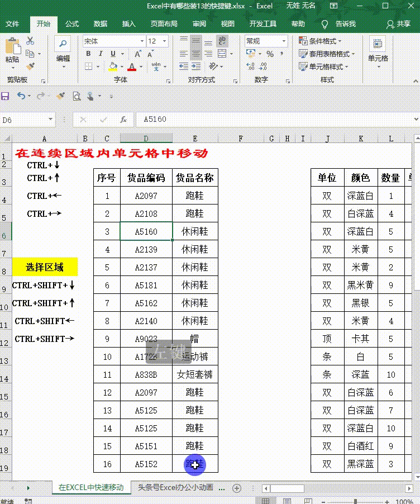
Task: Select column D header
Action: (x=146, y=139)
